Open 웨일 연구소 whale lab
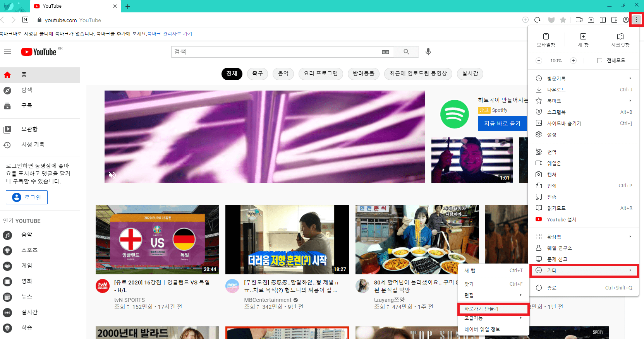The height and width of the screenshot is (339, 644). point(584,248)
